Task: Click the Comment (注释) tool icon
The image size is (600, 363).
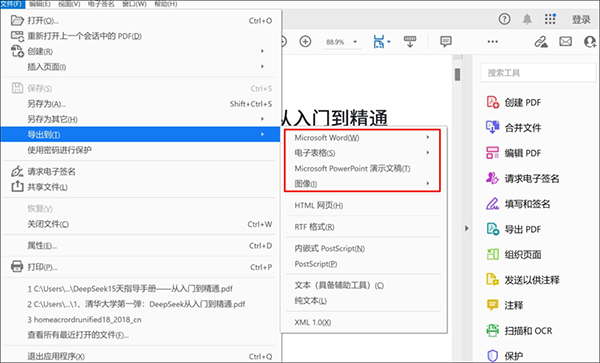Action: pos(492,305)
